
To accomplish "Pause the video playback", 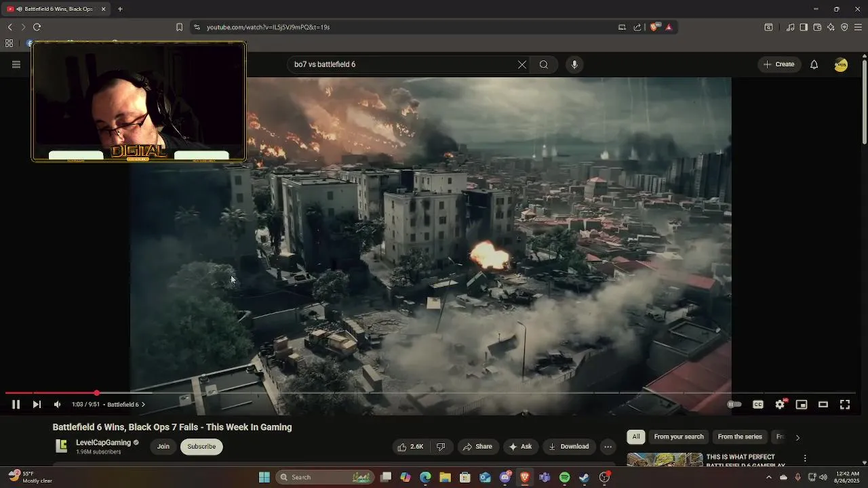I will pos(16,405).
